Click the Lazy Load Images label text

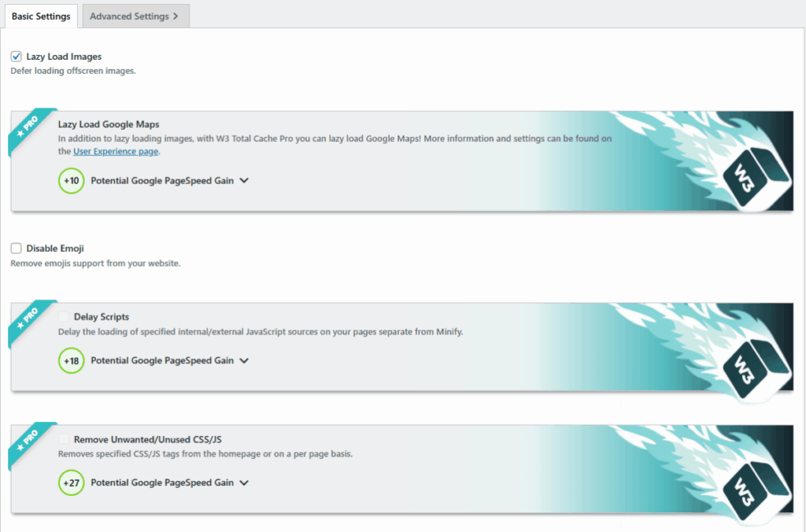(x=64, y=57)
